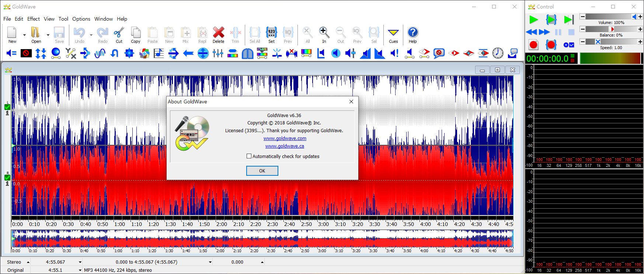Click the 2:00 mark on main timeline

tap(222, 224)
